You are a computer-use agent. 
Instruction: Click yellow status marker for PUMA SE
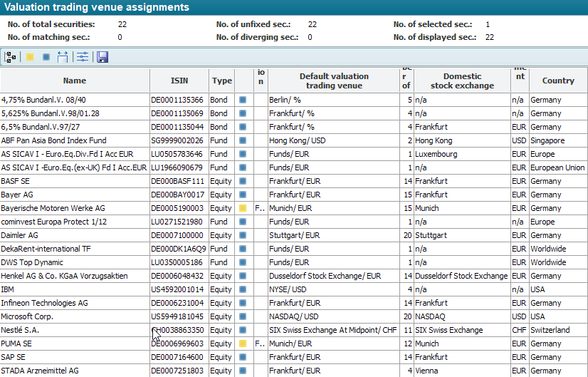(x=242, y=344)
